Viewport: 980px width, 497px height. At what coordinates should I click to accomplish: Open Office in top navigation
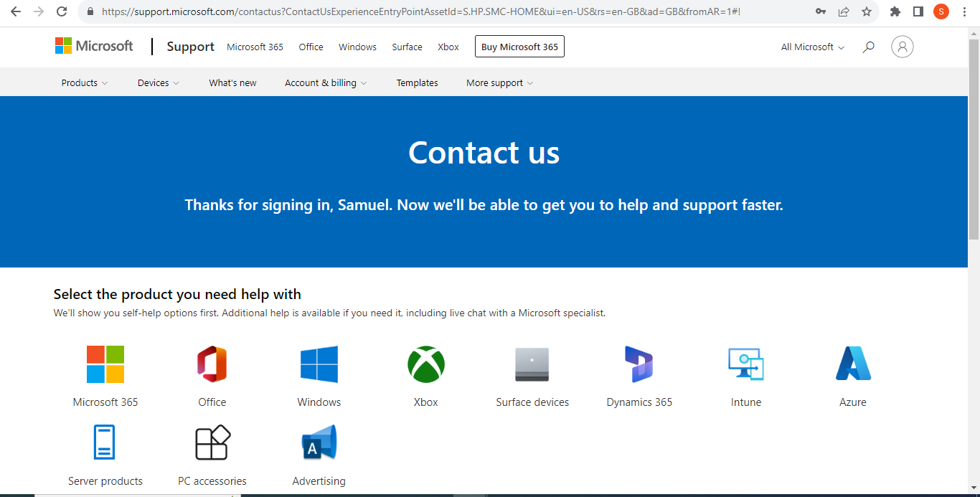[x=311, y=47]
